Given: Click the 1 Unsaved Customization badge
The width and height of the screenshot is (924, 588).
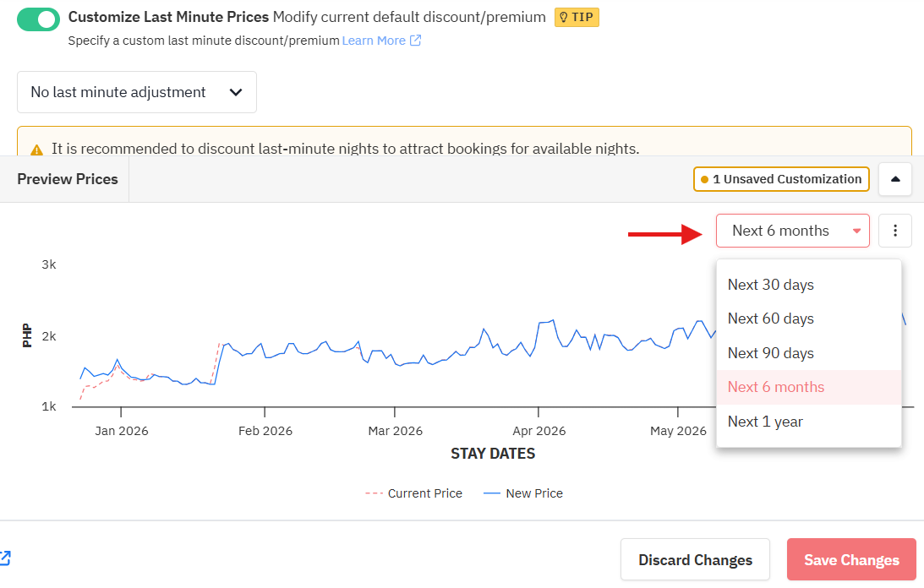Looking at the screenshot, I should (x=781, y=179).
